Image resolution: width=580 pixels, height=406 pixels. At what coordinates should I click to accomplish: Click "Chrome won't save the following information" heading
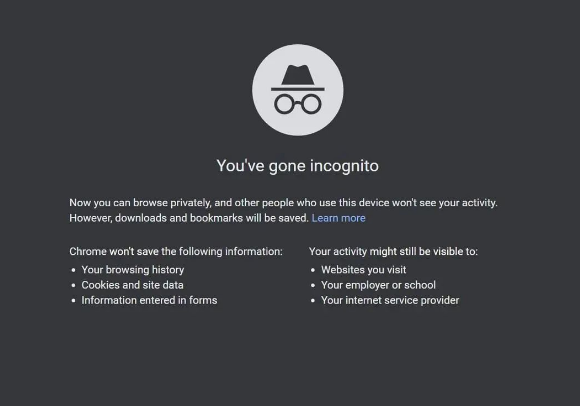click(176, 251)
